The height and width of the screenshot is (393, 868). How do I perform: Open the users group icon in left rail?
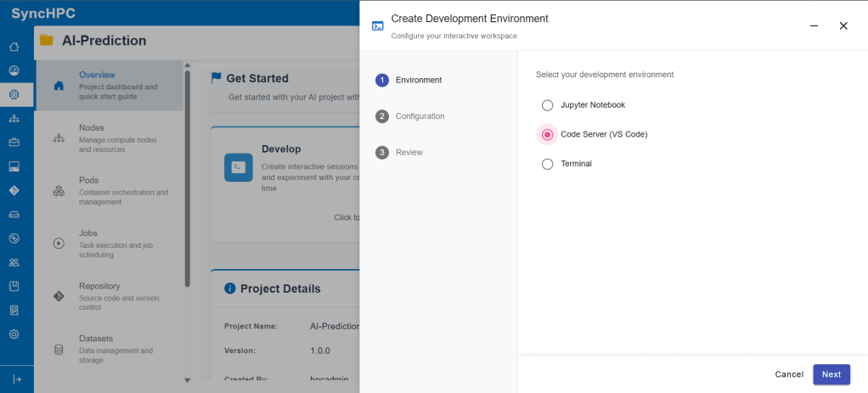coord(14,262)
